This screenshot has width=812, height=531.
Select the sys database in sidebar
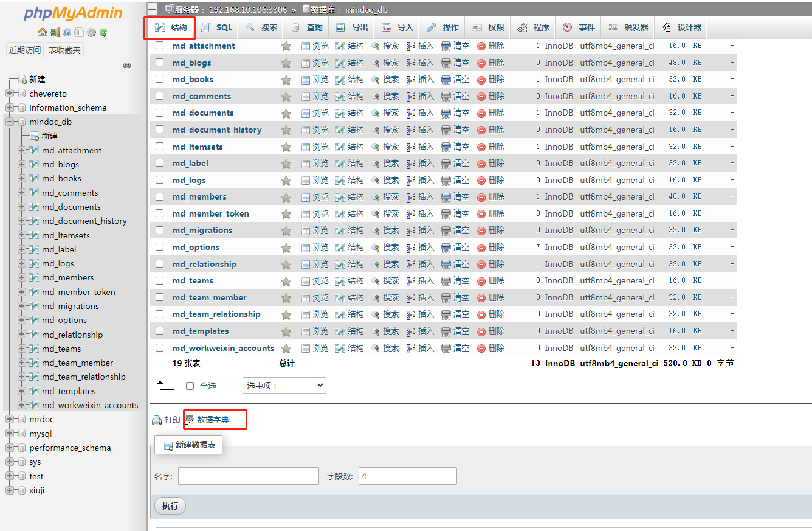(x=35, y=462)
